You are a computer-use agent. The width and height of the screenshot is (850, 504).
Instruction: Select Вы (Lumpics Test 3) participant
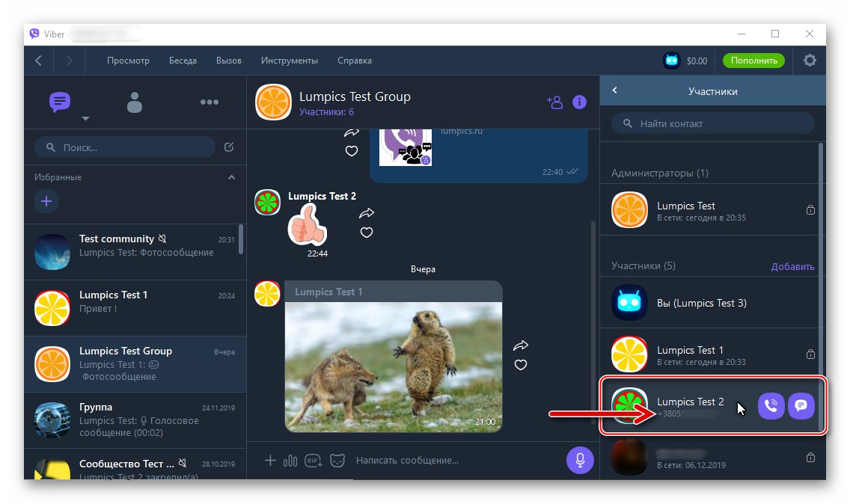tap(710, 302)
